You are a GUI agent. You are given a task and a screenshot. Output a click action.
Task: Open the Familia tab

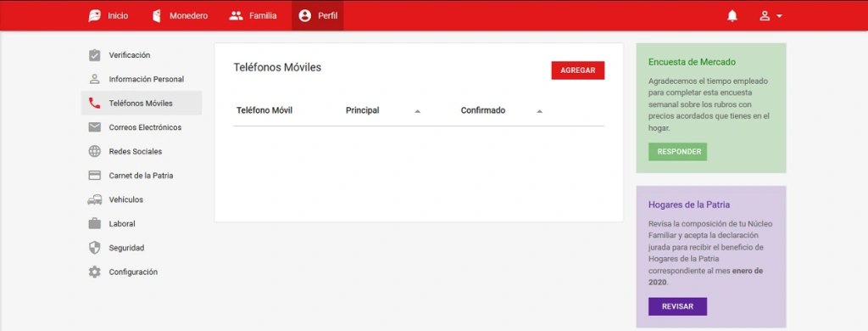253,16
